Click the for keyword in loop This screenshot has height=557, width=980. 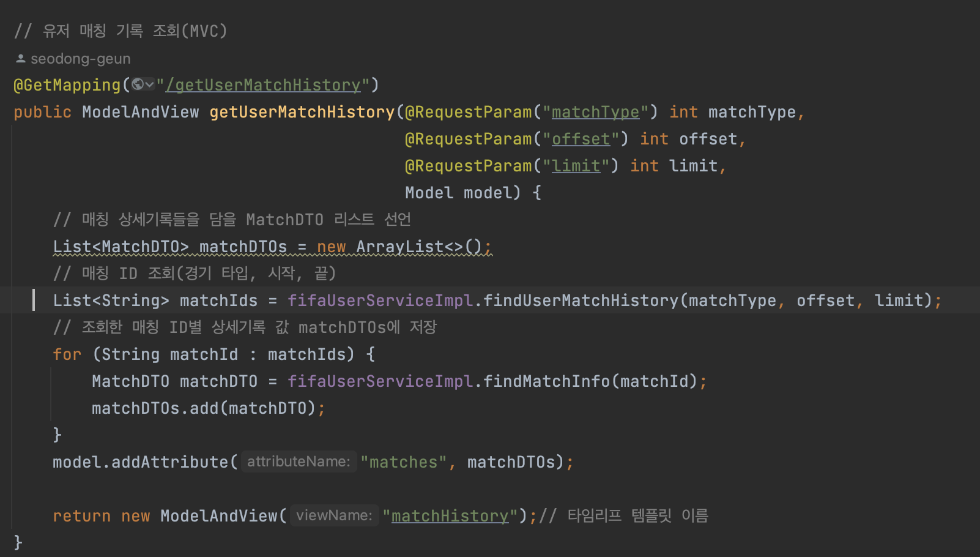coord(67,354)
